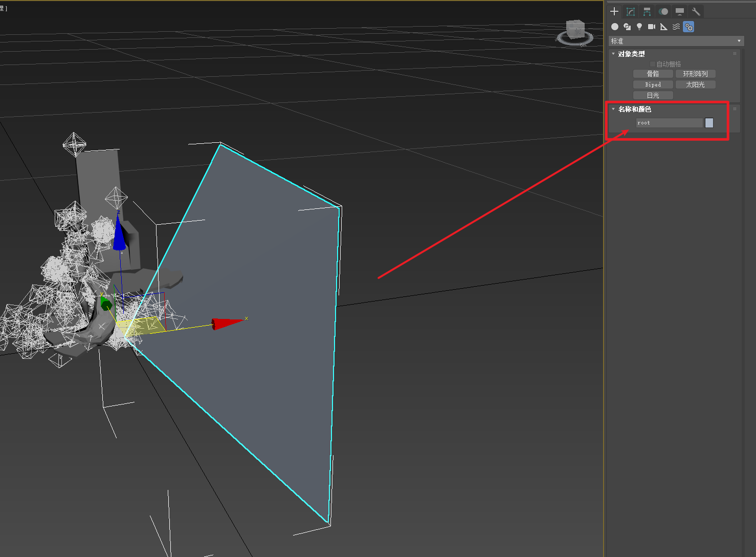This screenshot has height=557, width=756.
Task: Open the Display panel tab
Action: pos(680,11)
